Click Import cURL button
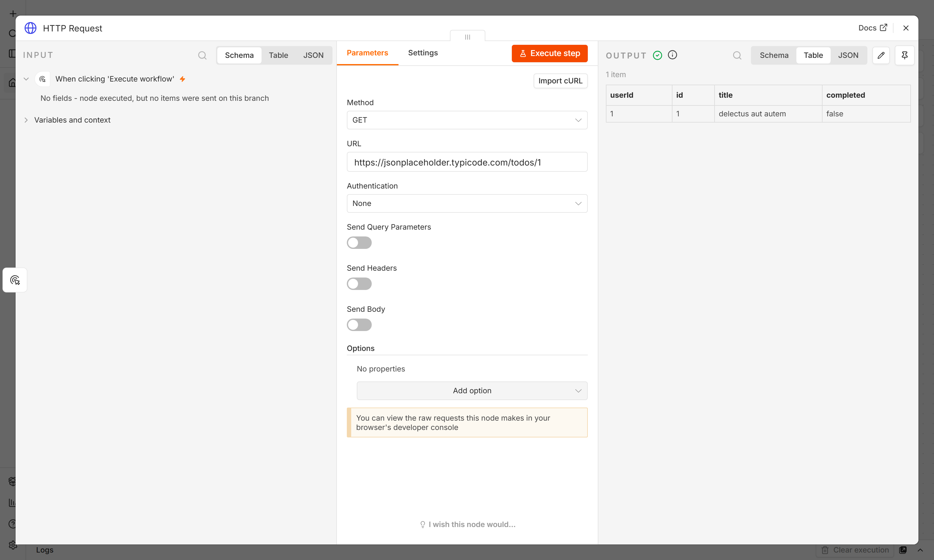The width and height of the screenshot is (934, 560). tap(560, 81)
